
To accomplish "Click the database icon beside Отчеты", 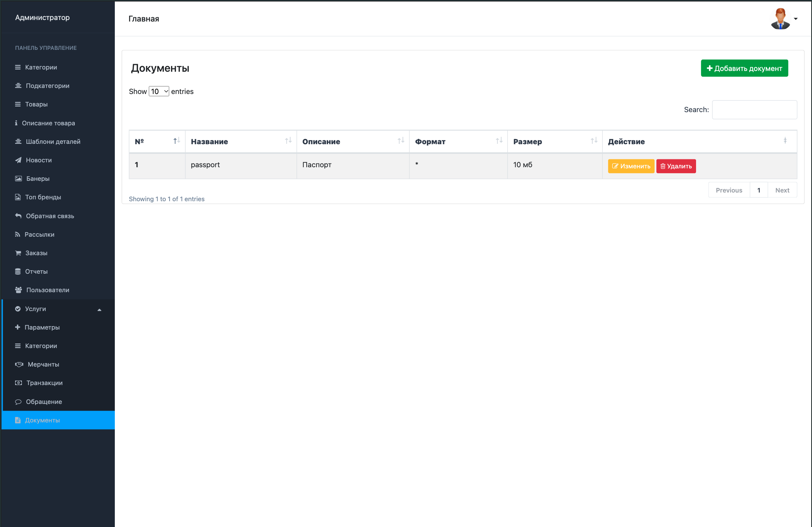I will [18, 271].
